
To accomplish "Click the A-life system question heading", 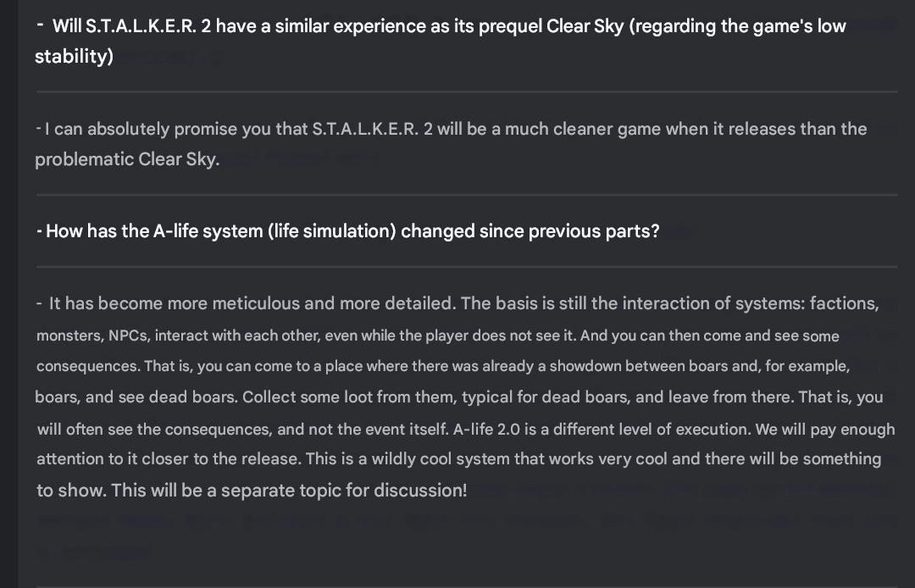I will pyautogui.click(x=348, y=231).
